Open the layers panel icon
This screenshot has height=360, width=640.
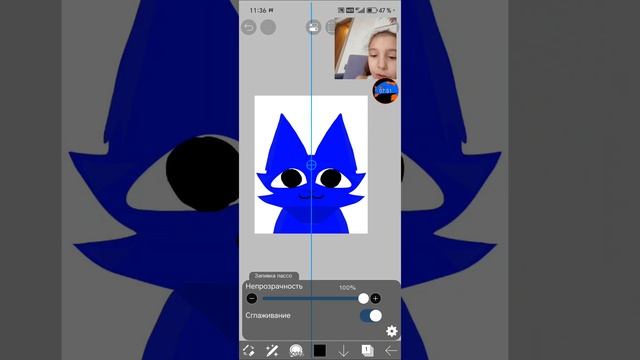point(367,350)
